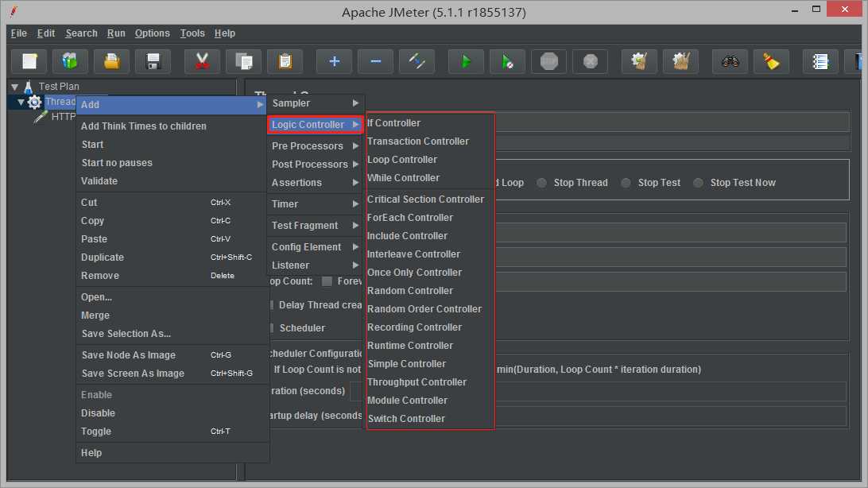The height and width of the screenshot is (488, 868).
Task: Select Validate in context menu
Action: click(x=172, y=181)
